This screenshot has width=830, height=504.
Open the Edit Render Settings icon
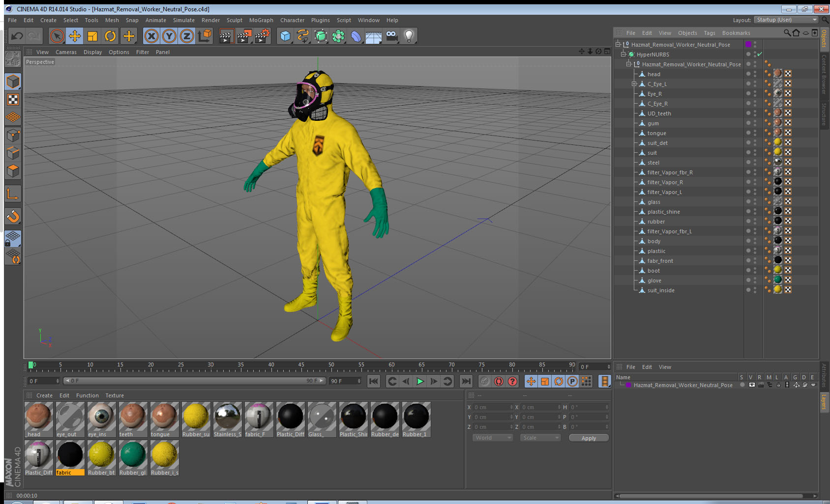pos(263,36)
